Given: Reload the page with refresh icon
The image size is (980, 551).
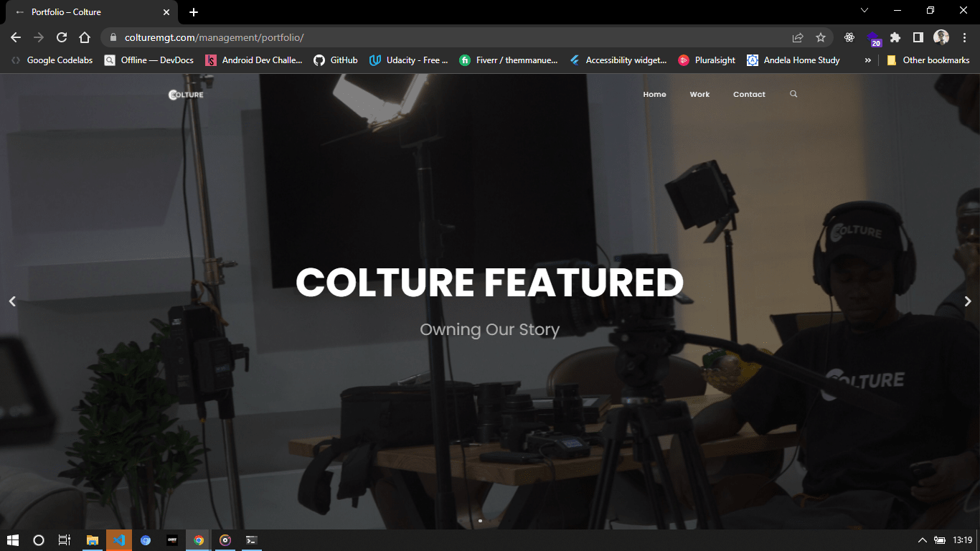Looking at the screenshot, I should (x=62, y=37).
